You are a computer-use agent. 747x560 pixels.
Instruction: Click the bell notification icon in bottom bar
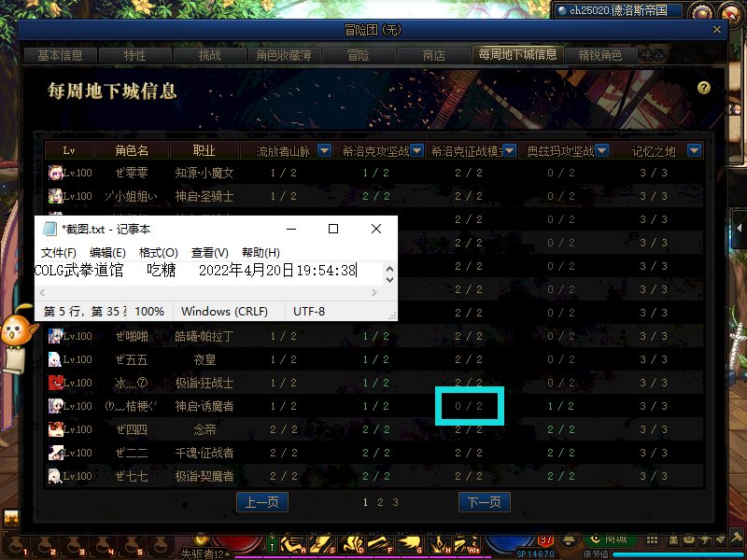(569, 541)
